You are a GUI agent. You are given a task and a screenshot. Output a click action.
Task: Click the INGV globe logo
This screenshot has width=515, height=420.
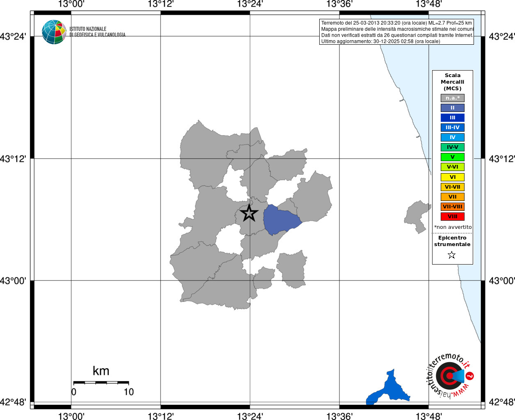point(54,32)
